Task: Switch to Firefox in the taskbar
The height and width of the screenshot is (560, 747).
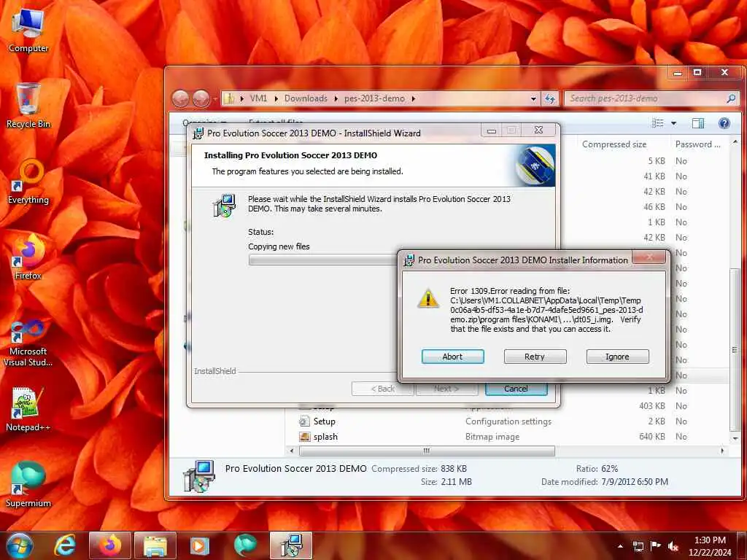Action: click(x=110, y=545)
